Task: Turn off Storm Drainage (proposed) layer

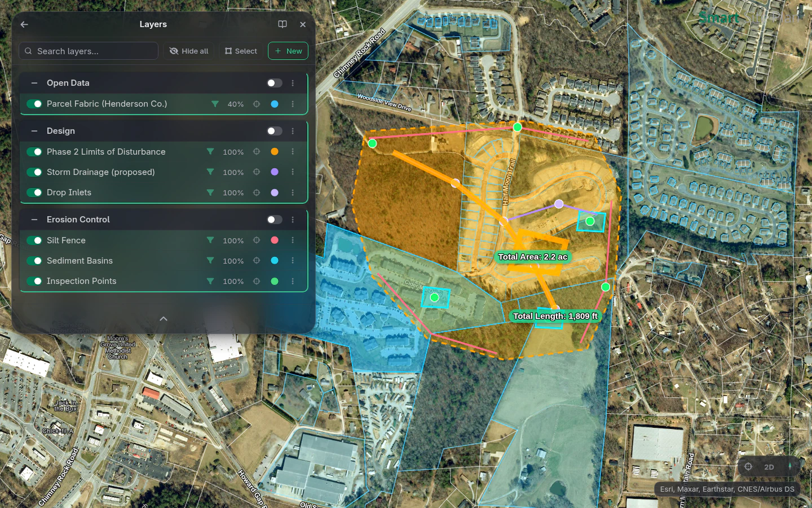Action: coord(34,172)
